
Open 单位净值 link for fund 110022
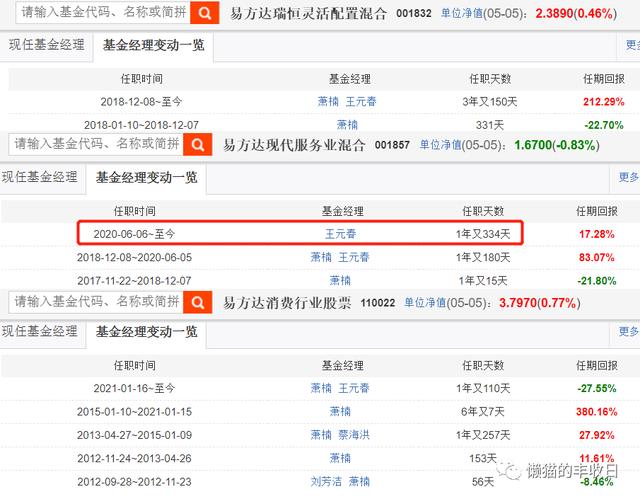click(425, 303)
